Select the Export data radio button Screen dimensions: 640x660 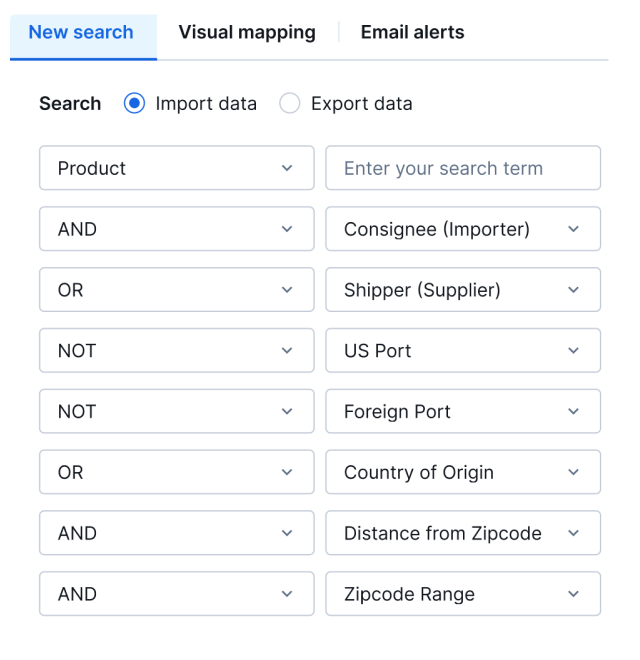coord(290,104)
